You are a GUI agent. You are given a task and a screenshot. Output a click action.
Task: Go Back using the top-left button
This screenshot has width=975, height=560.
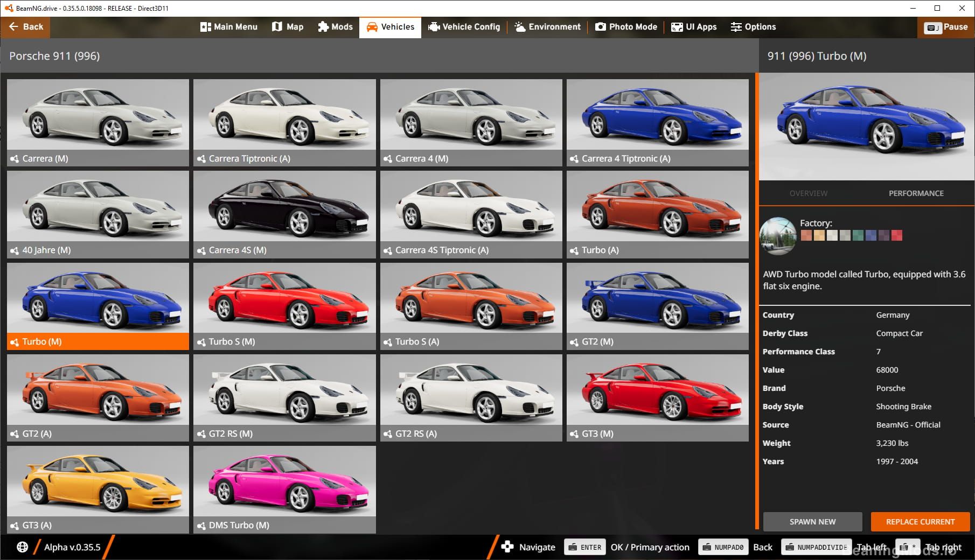point(25,27)
